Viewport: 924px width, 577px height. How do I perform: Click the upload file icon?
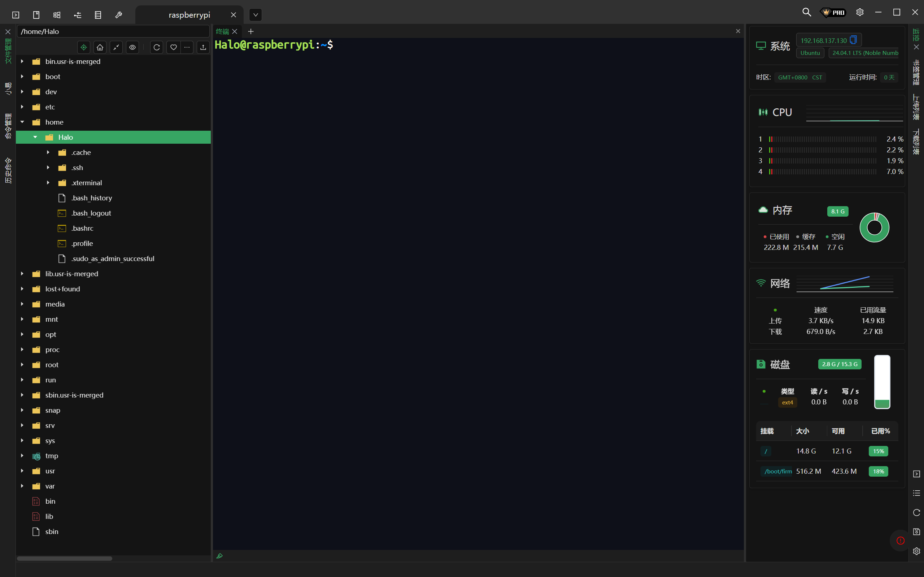tap(203, 47)
